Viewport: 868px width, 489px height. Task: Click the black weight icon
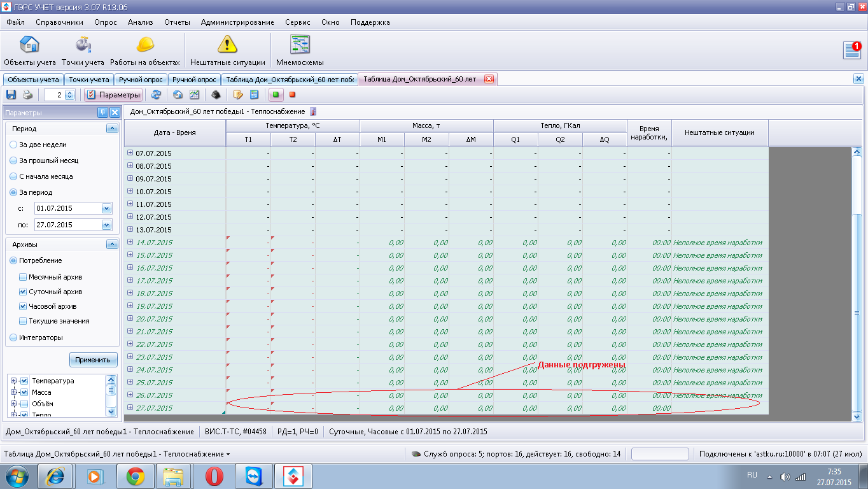pyautogui.click(x=216, y=95)
